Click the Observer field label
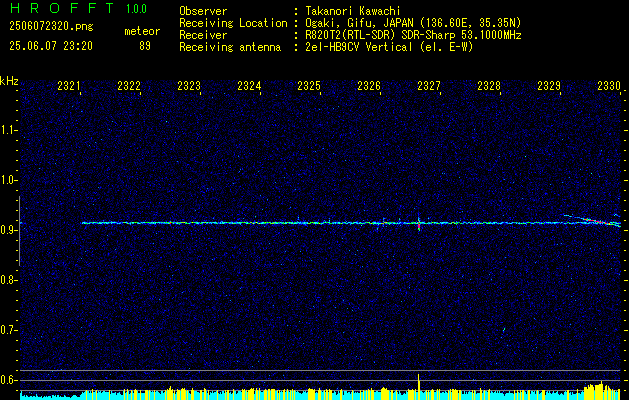The width and height of the screenshot is (629, 400). click(203, 11)
